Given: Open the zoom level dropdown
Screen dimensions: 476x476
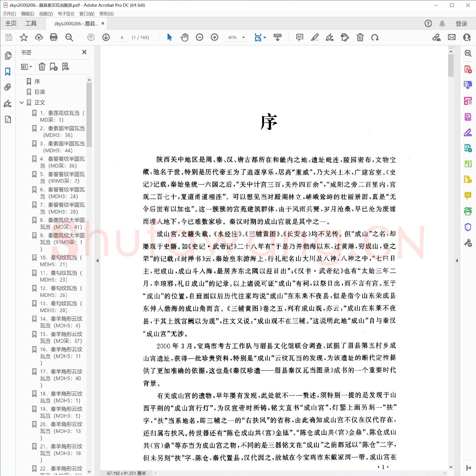Looking at the screenshot, I should click(x=243, y=37).
